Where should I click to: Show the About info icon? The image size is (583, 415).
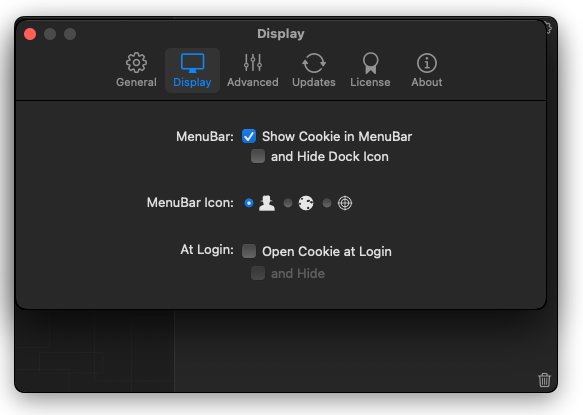pos(426,63)
